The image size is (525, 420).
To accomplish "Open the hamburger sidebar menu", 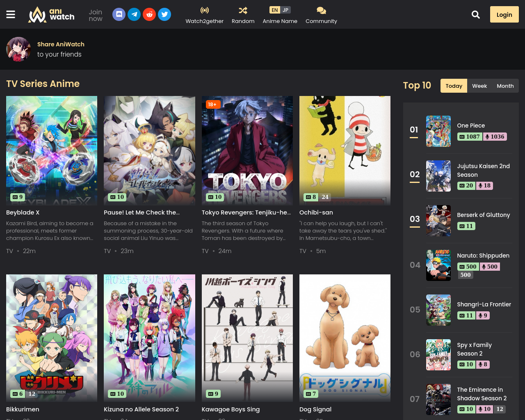I will coord(11,14).
